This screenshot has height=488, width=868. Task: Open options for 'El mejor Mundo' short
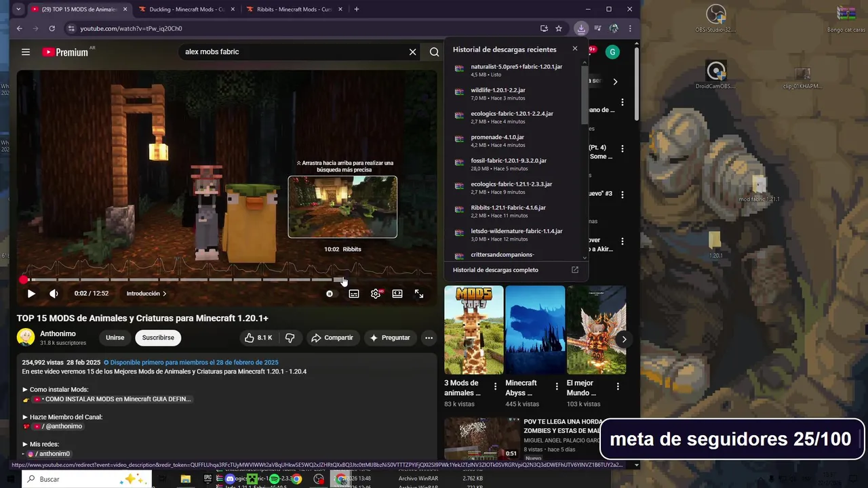click(618, 386)
